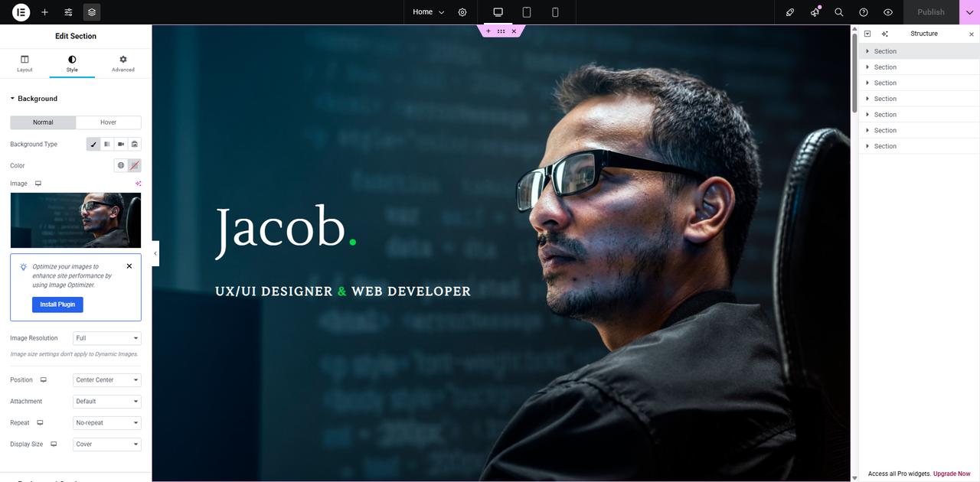This screenshot has height=482, width=980.
Task: Click the AI sparkle icon beside Image
Action: point(139,184)
